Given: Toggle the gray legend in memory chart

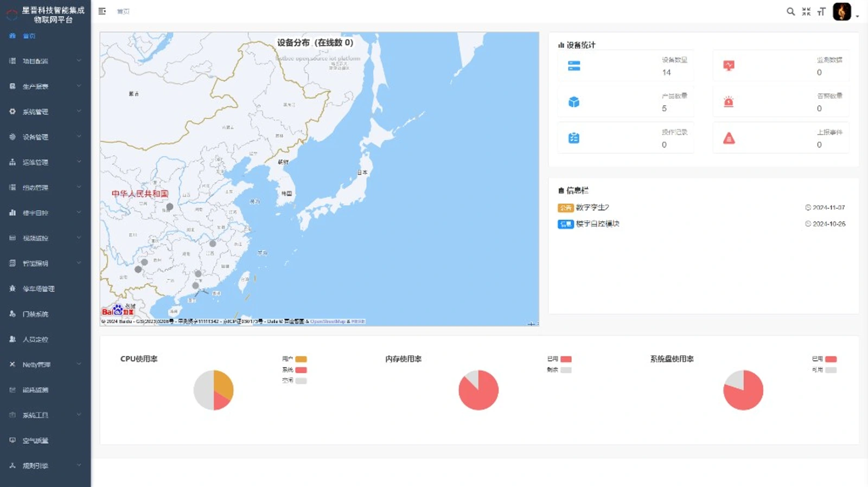Looking at the screenshot, I should click(x=559, y=370).
